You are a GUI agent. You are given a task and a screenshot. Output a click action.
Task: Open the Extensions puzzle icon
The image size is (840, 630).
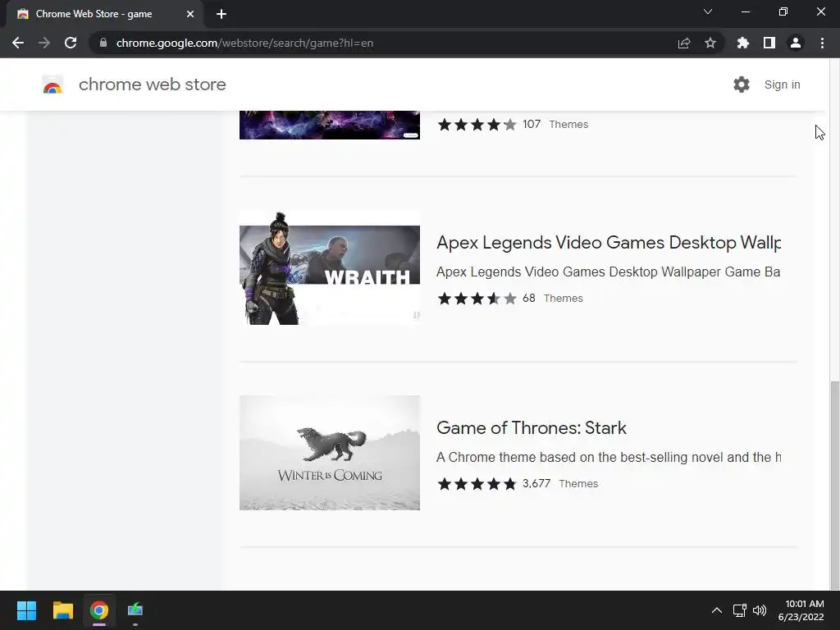[742, 43]
